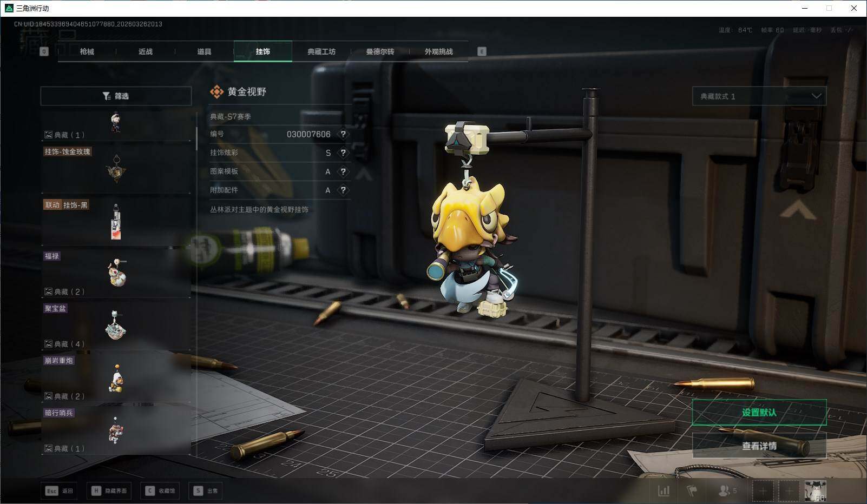Select the 挂饰 tab
This screenshot has height=504, width=867.
[263, 51]
